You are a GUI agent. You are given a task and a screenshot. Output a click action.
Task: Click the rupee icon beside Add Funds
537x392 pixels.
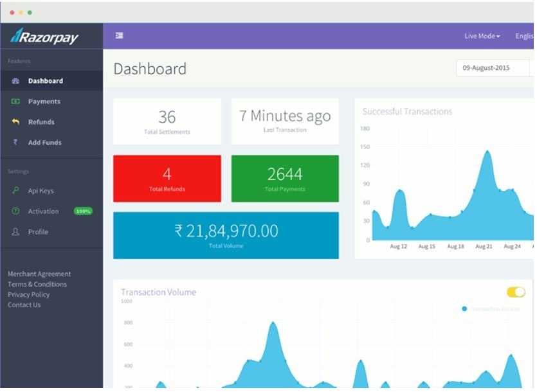point(15,143)
